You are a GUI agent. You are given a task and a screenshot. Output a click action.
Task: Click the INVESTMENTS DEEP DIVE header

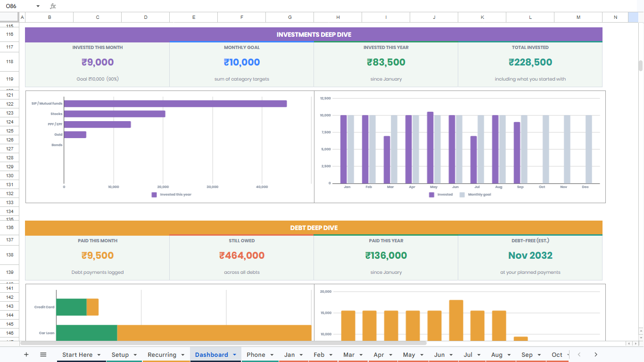pos(314,34)
